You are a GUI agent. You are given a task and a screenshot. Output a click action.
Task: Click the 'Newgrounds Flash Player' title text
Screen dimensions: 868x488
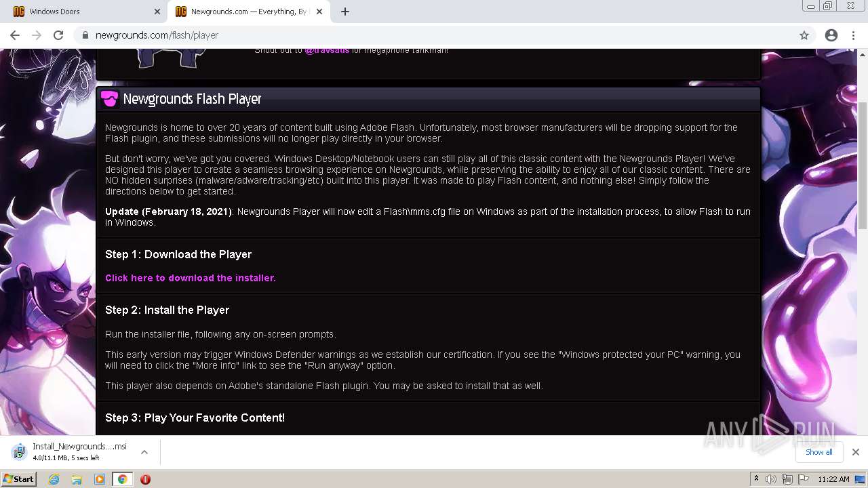[x=192, y=99]
